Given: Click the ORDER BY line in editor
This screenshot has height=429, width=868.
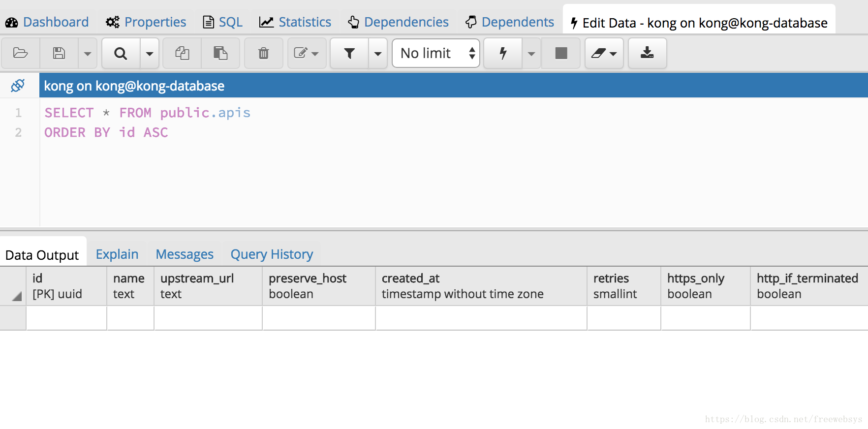Looking at the screenshot, I should (106, 132).
